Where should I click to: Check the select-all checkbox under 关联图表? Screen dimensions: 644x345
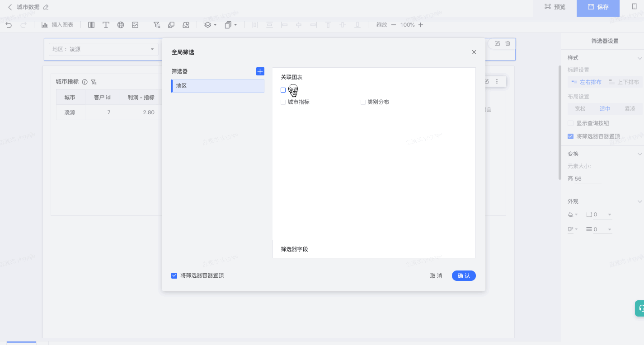pos(283,90)
